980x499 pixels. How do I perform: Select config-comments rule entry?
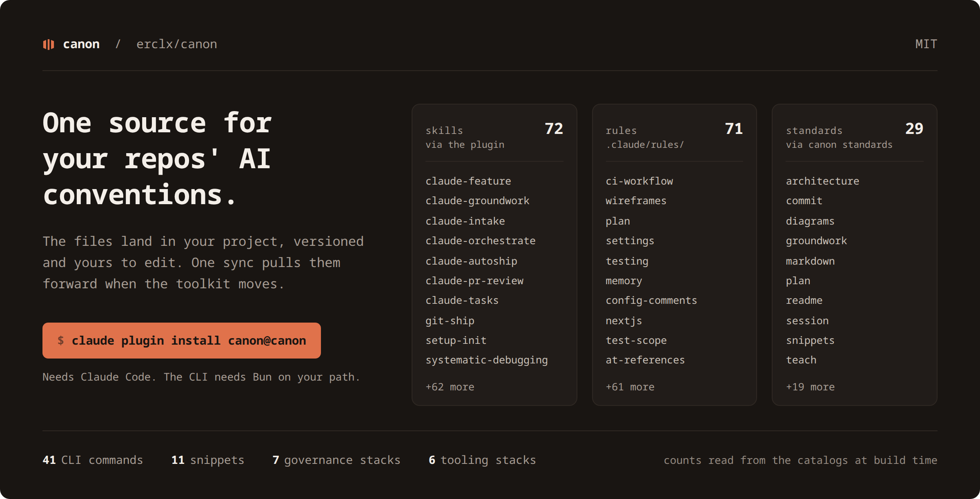651,301
